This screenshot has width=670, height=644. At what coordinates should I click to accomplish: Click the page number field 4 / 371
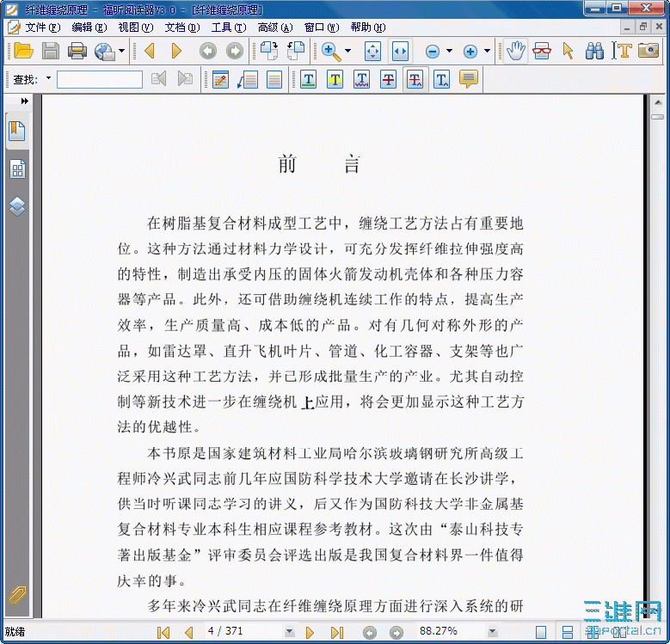coord(243,631)
